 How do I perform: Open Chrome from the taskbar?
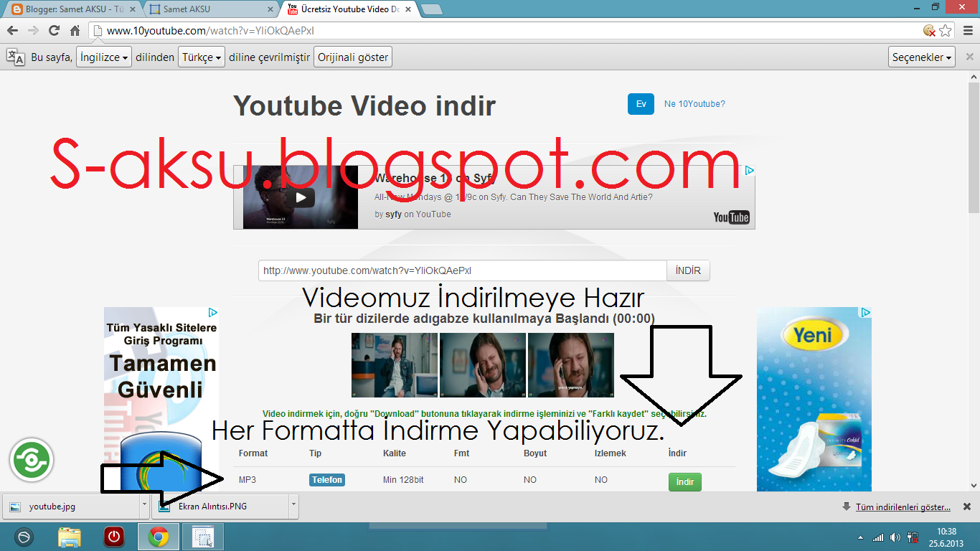pyautogui.click(x=159, y=537)
